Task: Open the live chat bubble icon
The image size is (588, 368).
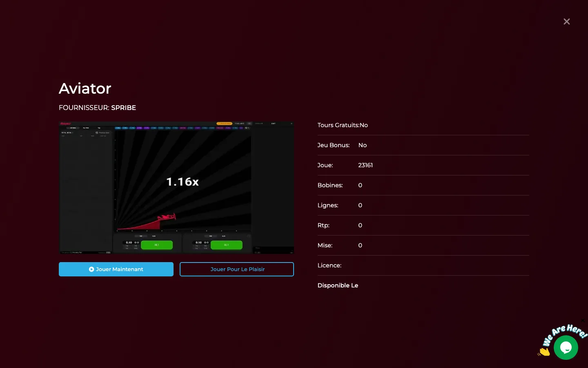Action: pyautogui.click(x=566, y=348)
